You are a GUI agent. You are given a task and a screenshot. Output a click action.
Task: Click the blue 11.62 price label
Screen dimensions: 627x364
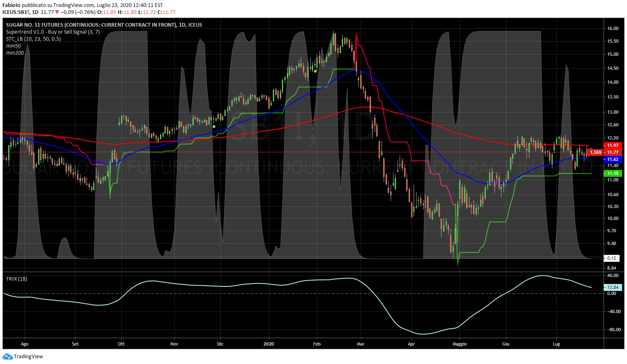click(x=613, y=159)
